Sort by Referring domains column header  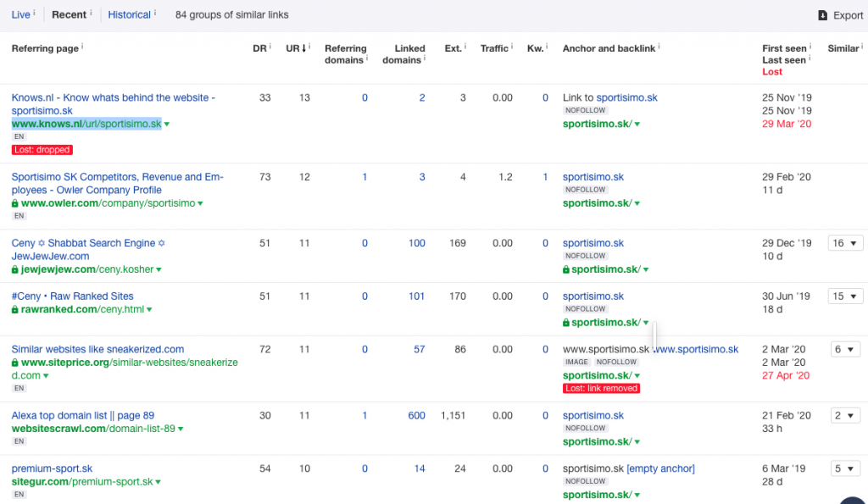click(x=346, y=54)
